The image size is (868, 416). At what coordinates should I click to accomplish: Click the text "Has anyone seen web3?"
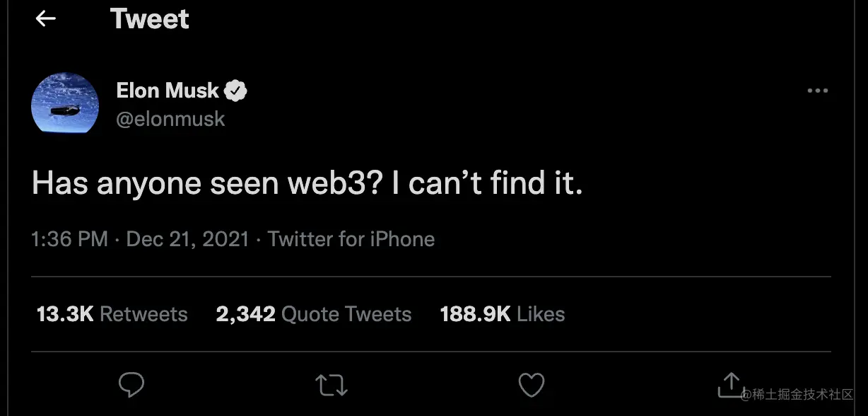click(206, 184)
